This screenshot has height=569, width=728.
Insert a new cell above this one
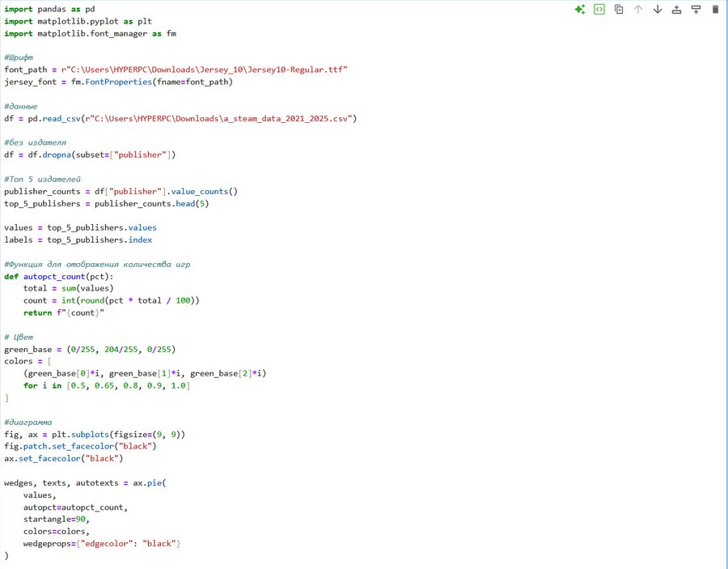tap(676, 10)
